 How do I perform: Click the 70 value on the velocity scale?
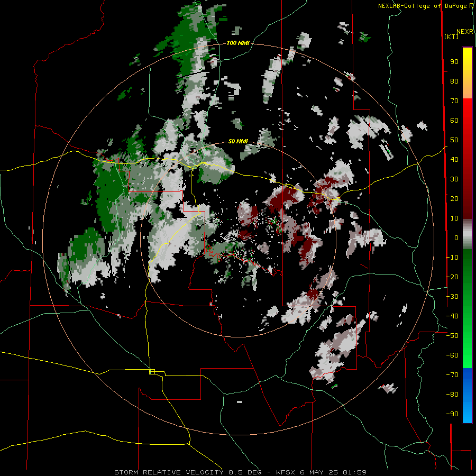click(454, 101)
